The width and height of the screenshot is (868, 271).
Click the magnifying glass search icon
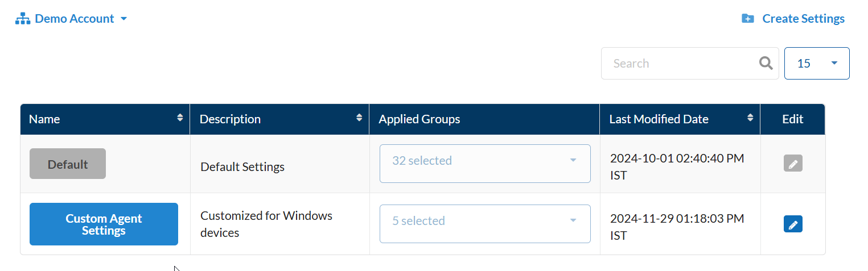766,63
